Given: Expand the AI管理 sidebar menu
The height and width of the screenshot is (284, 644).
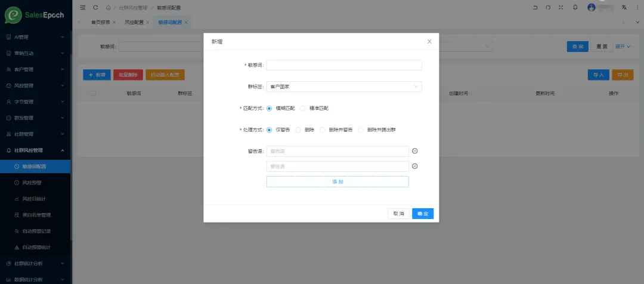Looking at the screenshot, I should 35,37.
